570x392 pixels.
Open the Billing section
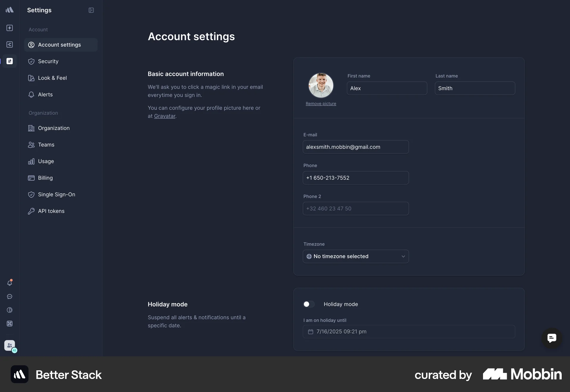(45, 178)
